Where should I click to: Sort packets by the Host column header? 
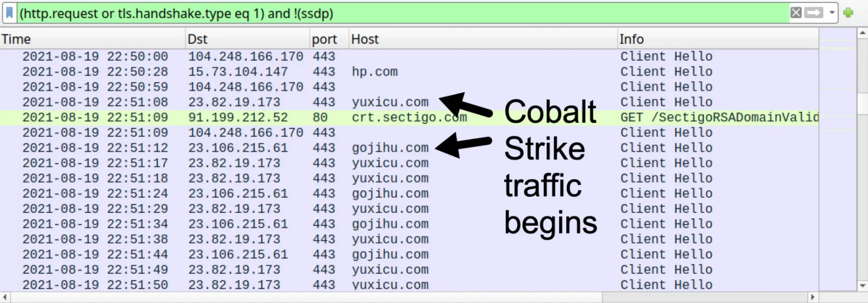[x=483, y=39]
